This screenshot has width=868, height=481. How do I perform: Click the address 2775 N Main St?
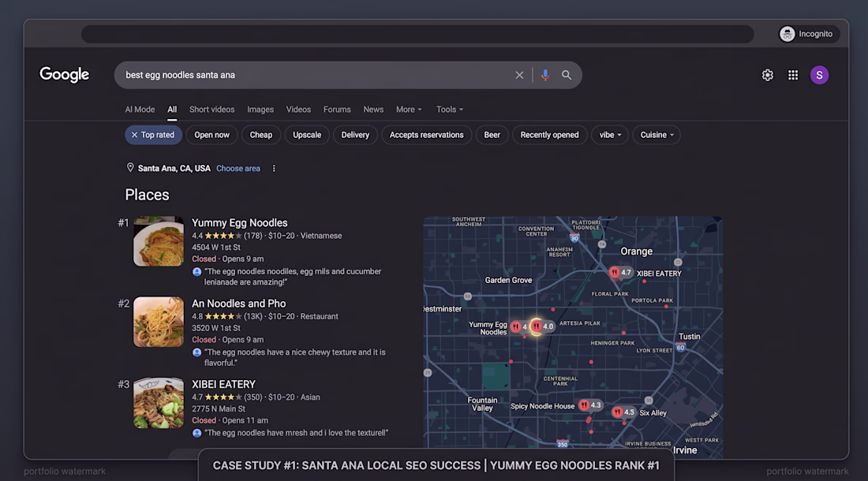[x=218, y=409]
